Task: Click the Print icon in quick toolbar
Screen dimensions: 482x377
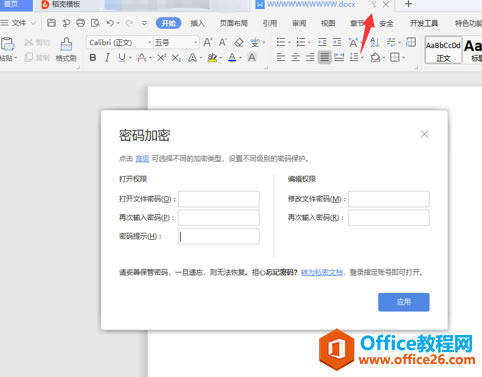Action: point(80,23)
